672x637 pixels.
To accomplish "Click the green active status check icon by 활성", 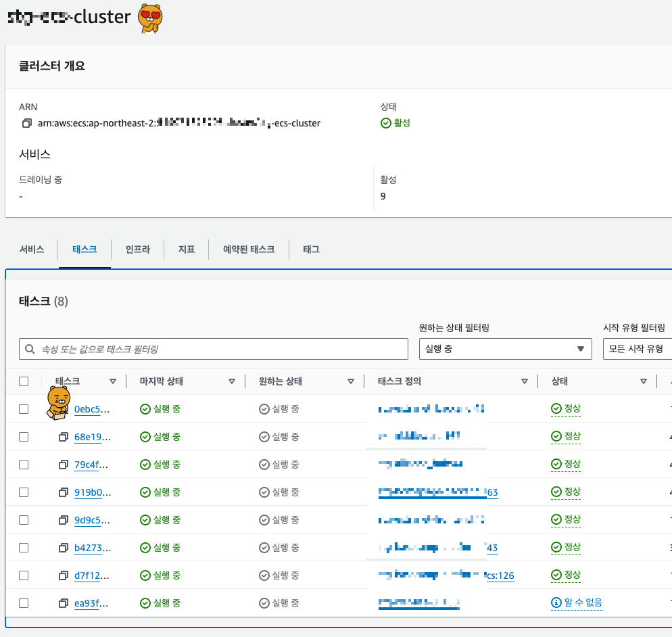I will [x=386, y=123].
